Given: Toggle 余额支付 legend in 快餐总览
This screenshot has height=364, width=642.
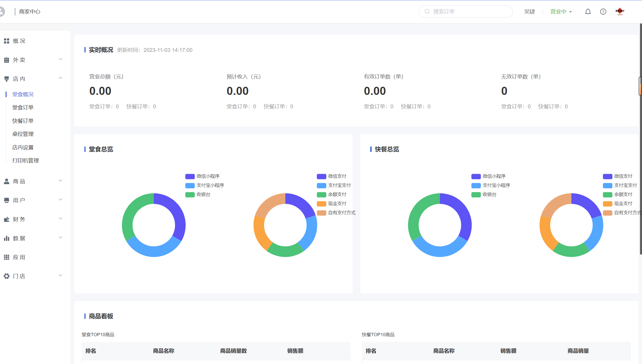Looking at the screenshot, I should click(x=618, y=195).
